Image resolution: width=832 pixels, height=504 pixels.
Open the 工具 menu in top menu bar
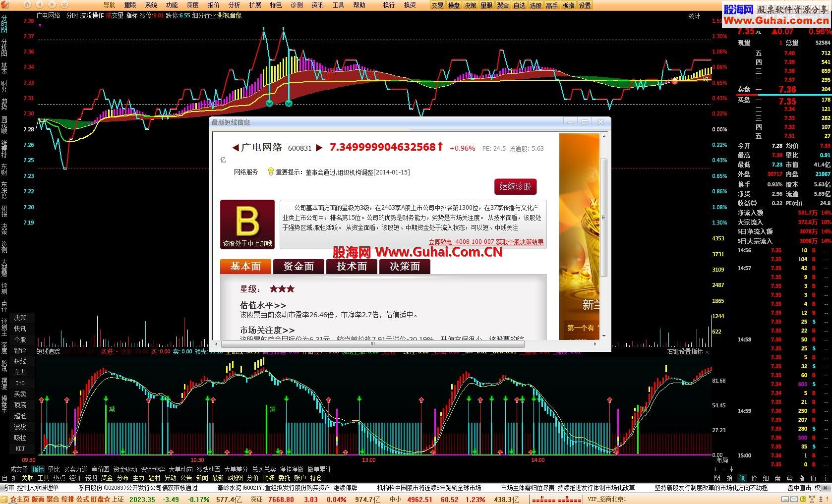338,5
